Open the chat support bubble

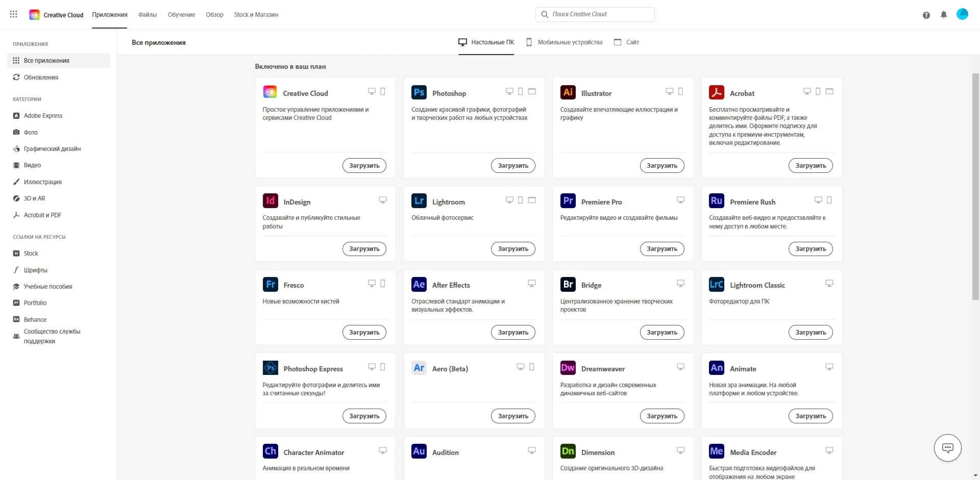click(947, 448)
